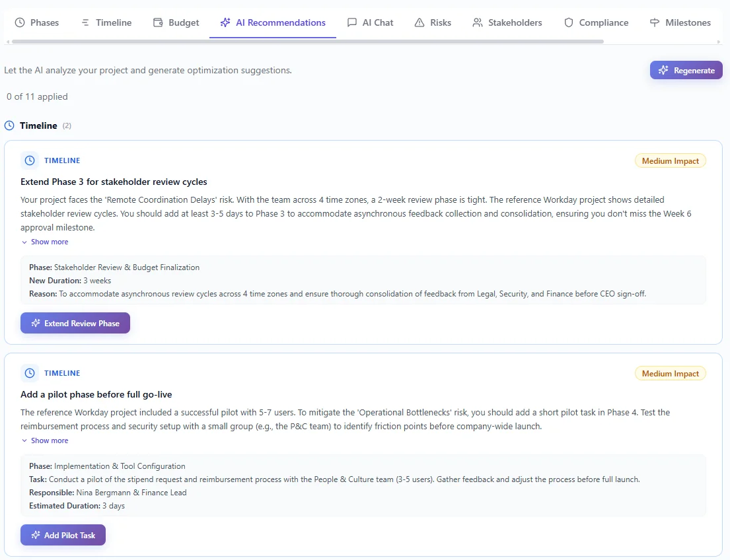
Task: Click the wallet icon on Budget tab
Action: [158, 22]
